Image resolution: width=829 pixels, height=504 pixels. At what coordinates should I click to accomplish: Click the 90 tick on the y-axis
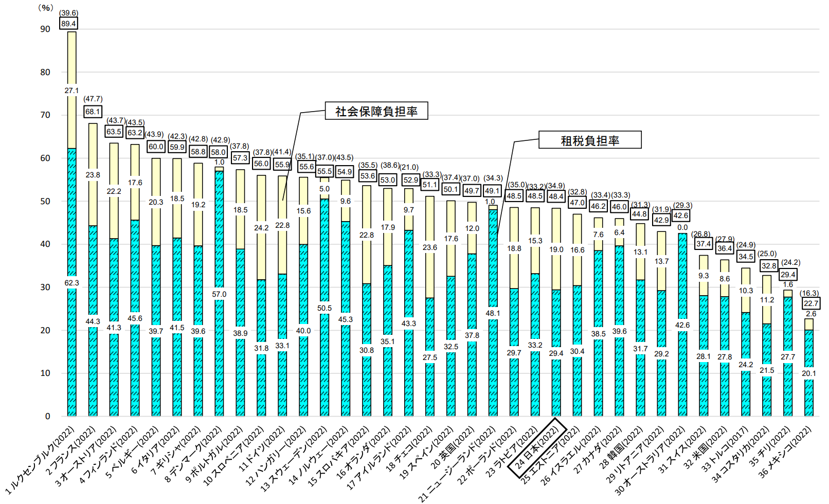(x=46, y=29)
